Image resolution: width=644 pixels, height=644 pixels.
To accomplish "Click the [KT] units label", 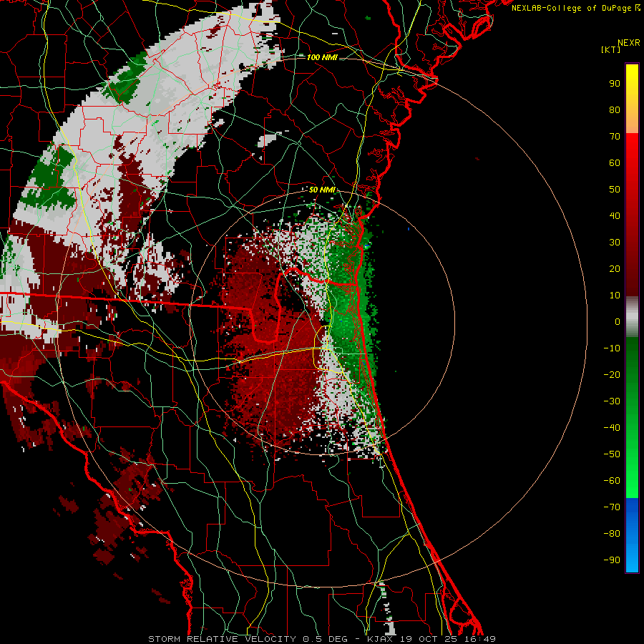I will (611, 49).
